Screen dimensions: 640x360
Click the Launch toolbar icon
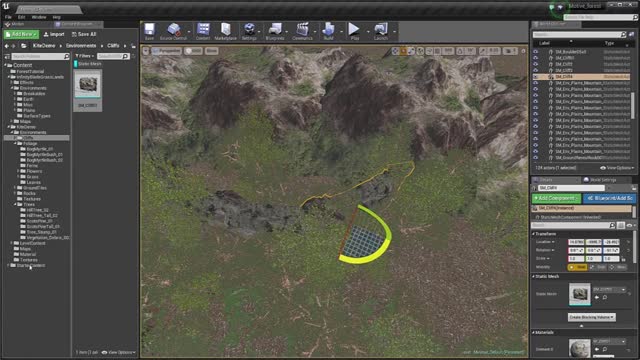[x=380, y=31]
